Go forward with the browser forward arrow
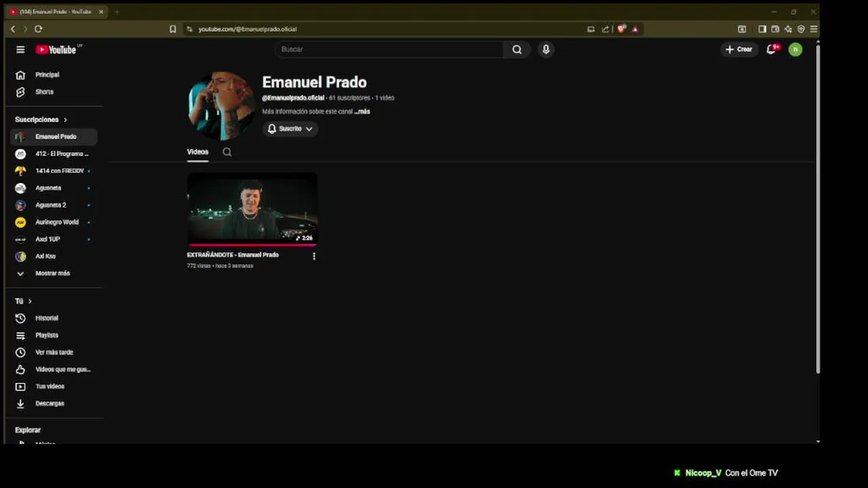The width and height of the screenshot is (868, 488). click(25, 29)
